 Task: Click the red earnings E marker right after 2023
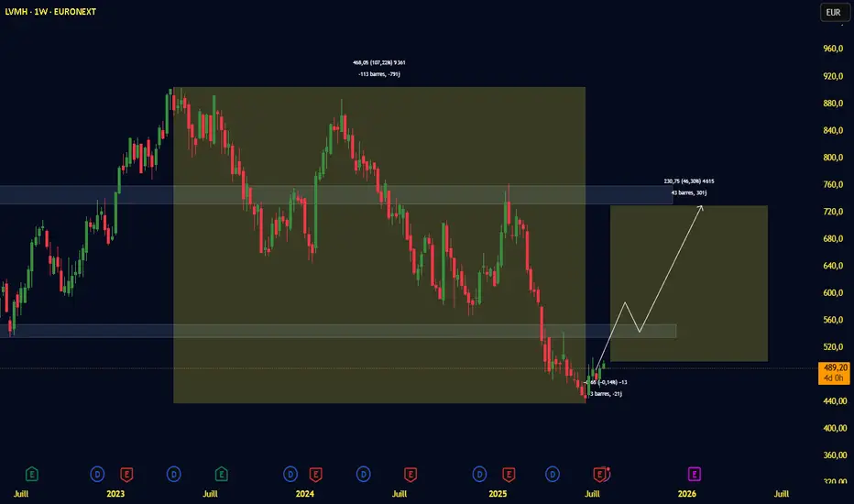click(126, 474)
